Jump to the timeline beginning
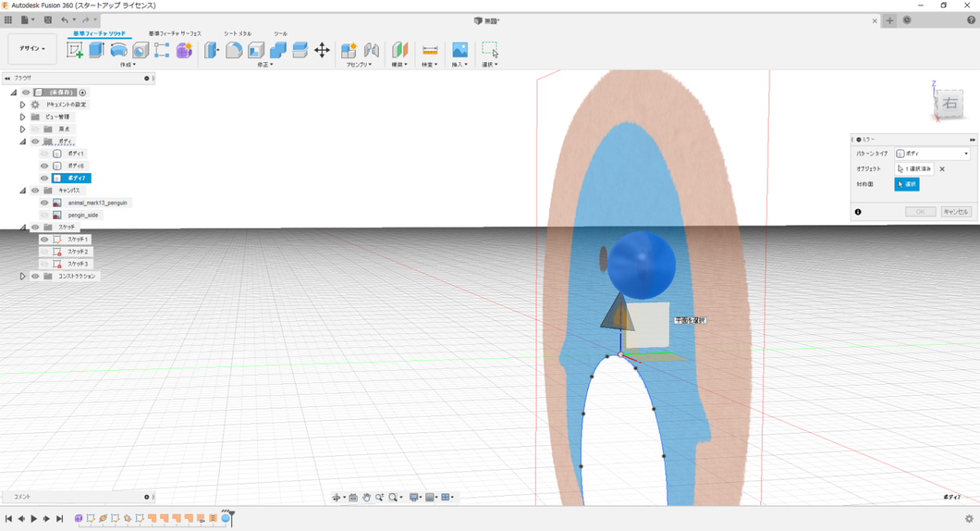Image resolution: width=980 pixels, height=531 pixels. pos(8,518)
